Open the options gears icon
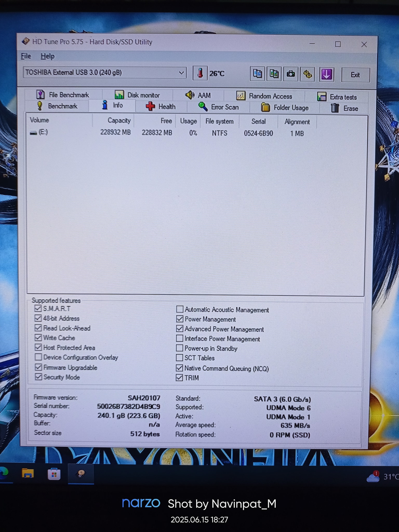 tap(308, 75)
